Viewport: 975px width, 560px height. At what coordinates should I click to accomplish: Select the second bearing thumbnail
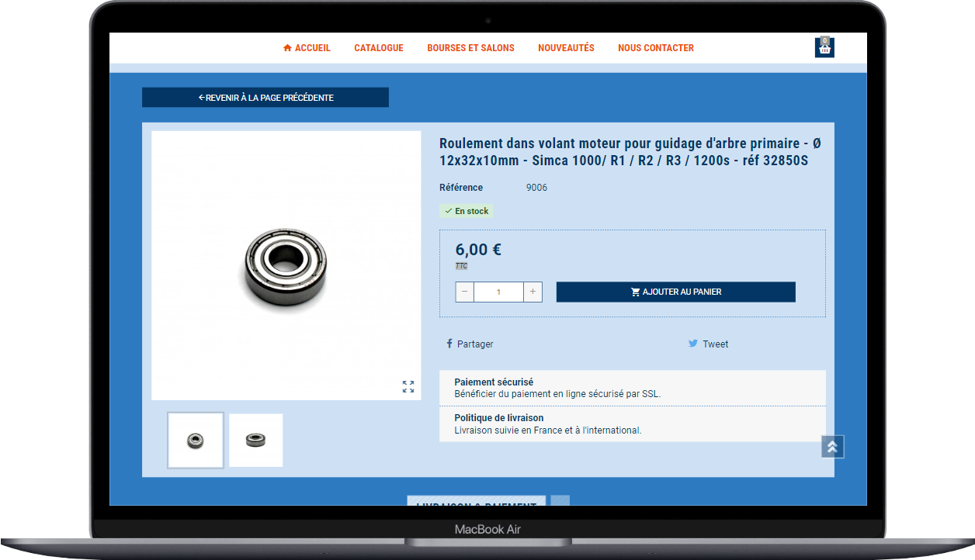click(x=256, y=441)
